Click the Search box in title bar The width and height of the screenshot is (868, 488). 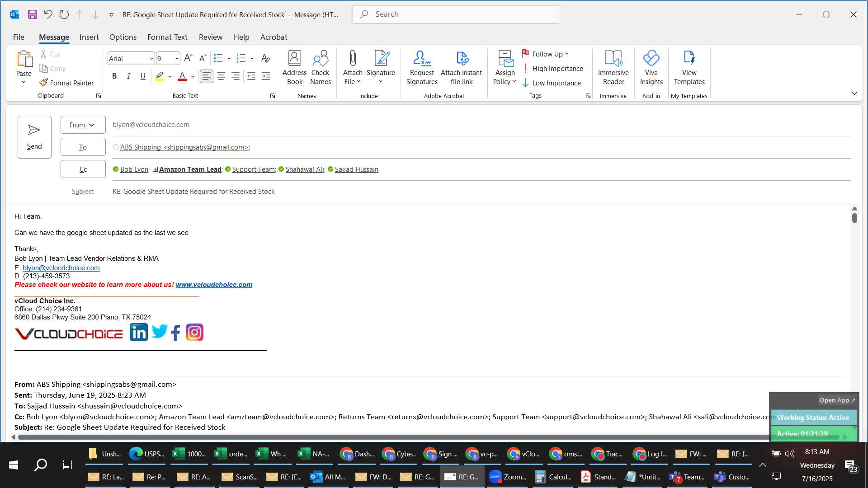(x=456, y=14)
